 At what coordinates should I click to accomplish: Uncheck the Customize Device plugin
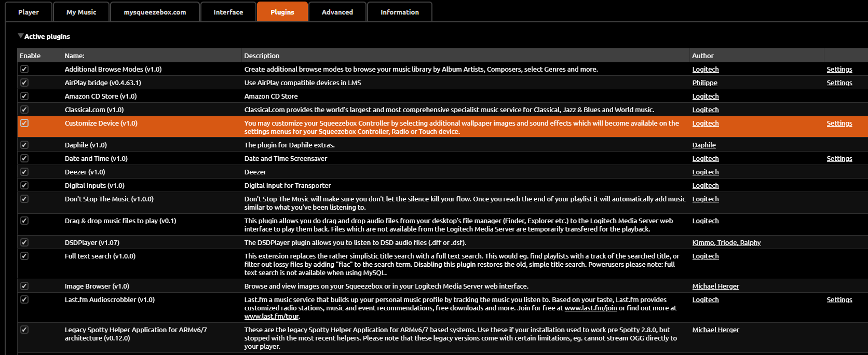(x=24, y=123)
